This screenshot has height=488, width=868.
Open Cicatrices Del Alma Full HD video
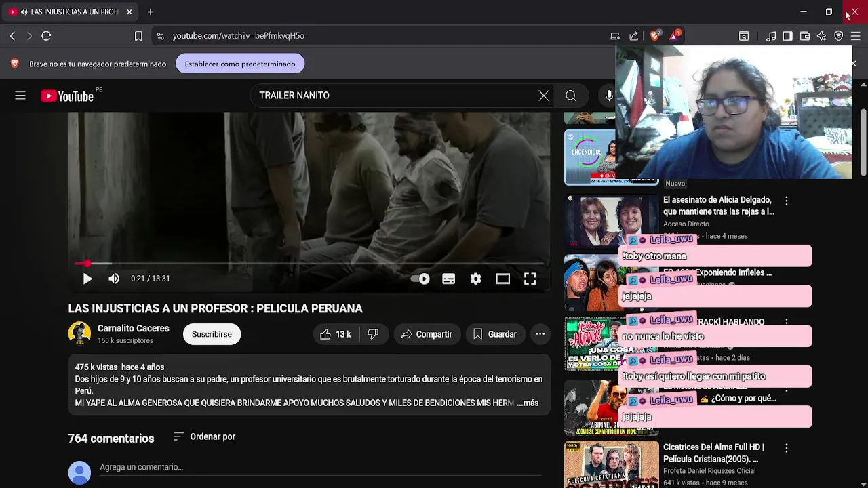(x=713, y=453)
